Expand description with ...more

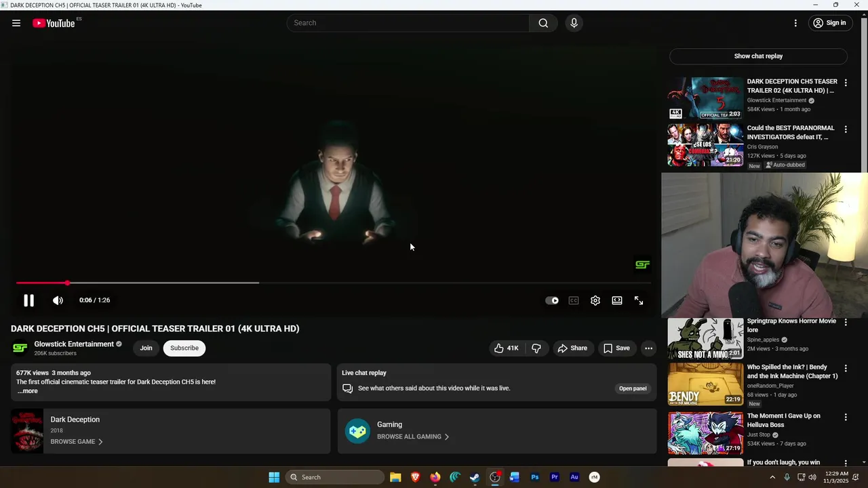coord(28,391)
